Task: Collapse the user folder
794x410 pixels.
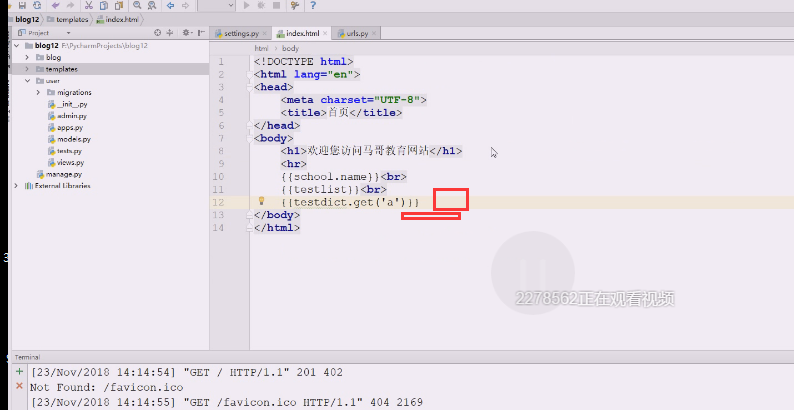Action: coord(27,80)
